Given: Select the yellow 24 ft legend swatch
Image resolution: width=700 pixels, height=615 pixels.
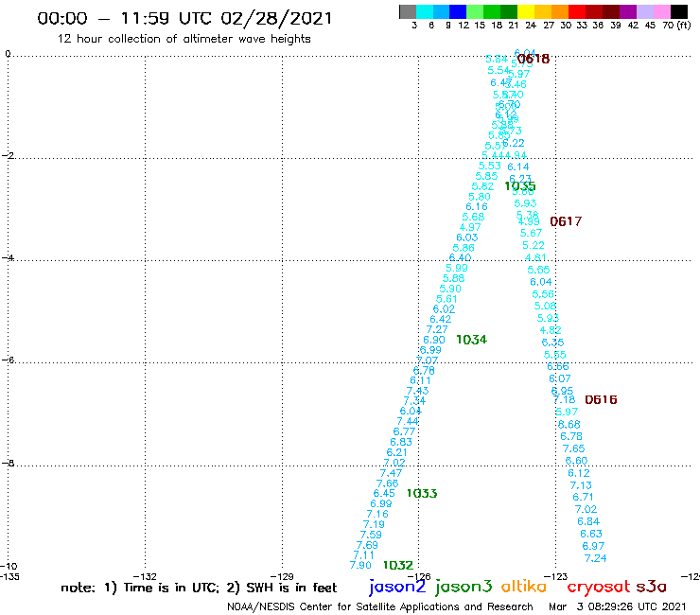Looking at the screenshot, I should point(526,11).
